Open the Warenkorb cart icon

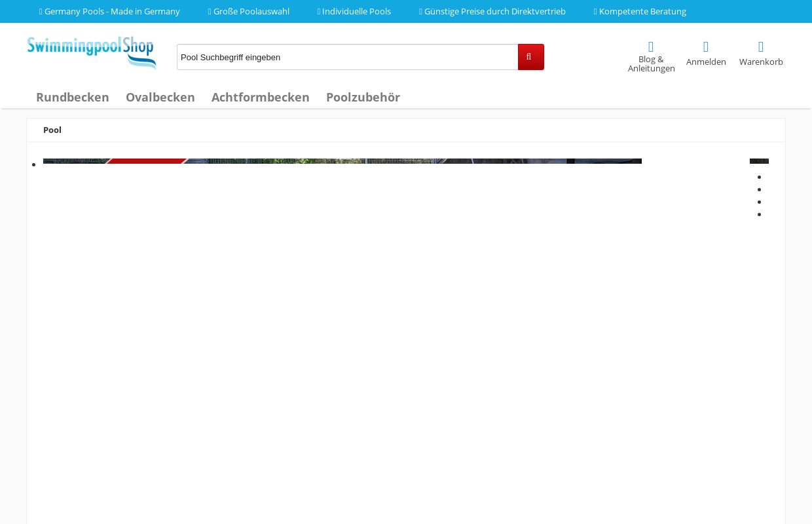761,47
